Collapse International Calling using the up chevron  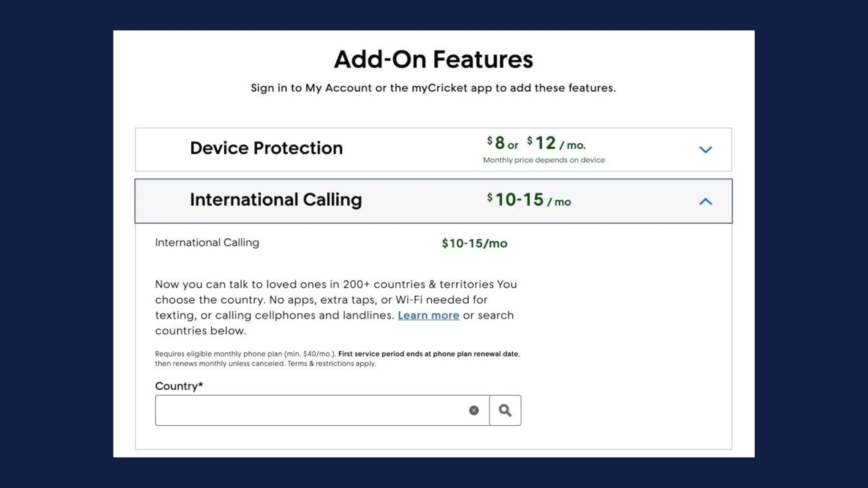coord(706,202)
